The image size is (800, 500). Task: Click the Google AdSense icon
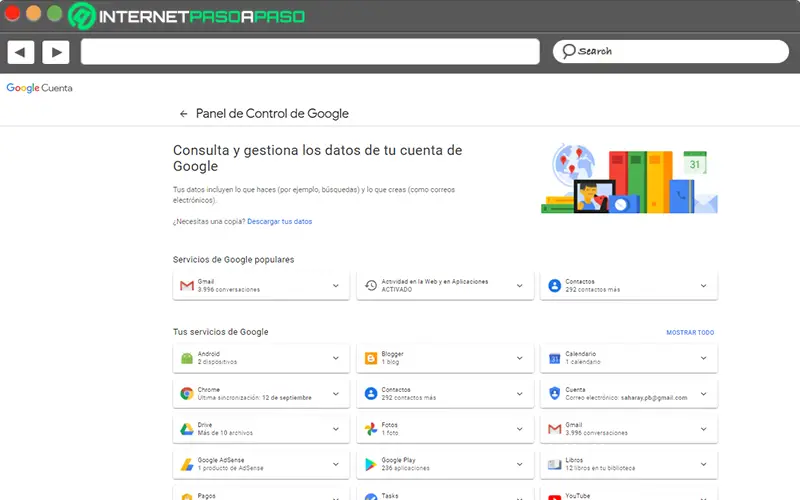(186, 464)
